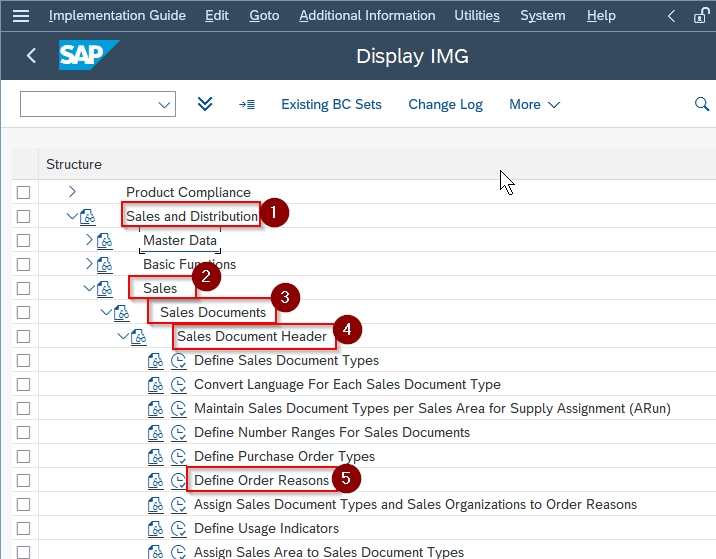This screenshot has width=716, height=559.
Task: Expand the Master Data node
Action: click(x=89, y=239)
